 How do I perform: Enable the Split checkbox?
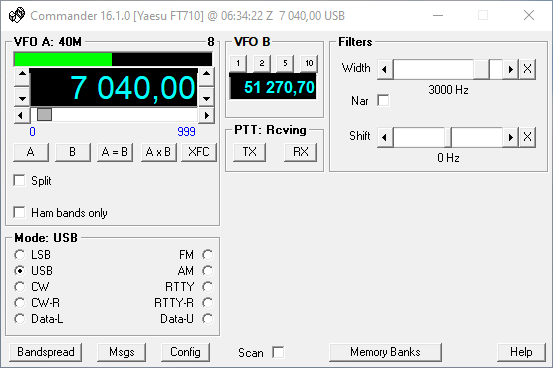click(19, 180)
